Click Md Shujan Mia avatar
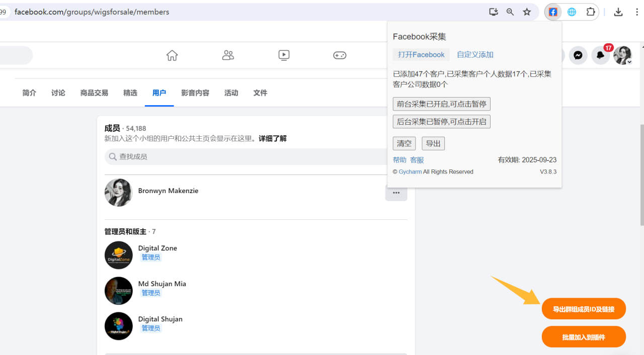 pos(119,291)
